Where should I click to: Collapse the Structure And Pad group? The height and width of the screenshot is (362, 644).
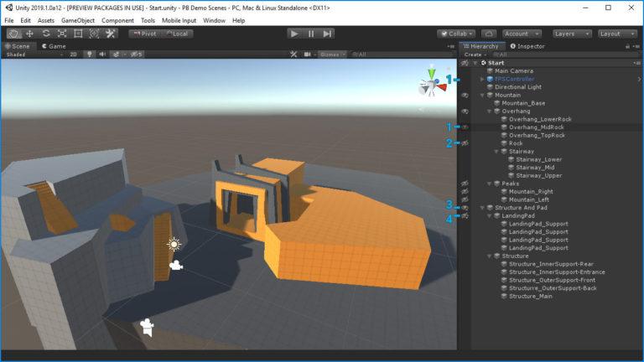pos(482,208)
